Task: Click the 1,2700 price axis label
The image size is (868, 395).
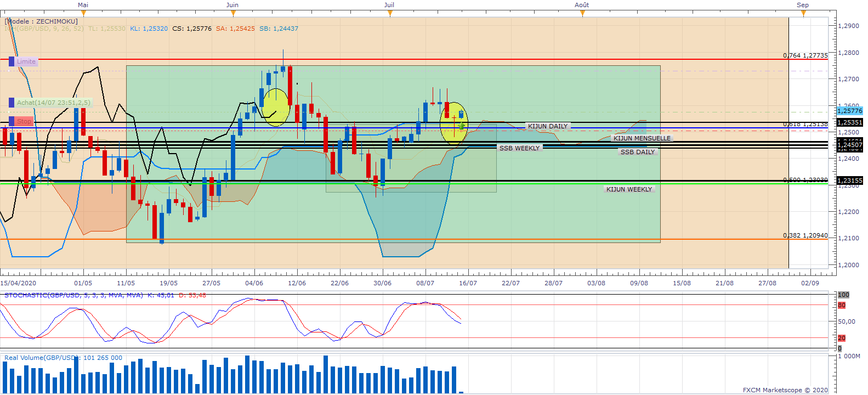Action: [849, 79]
